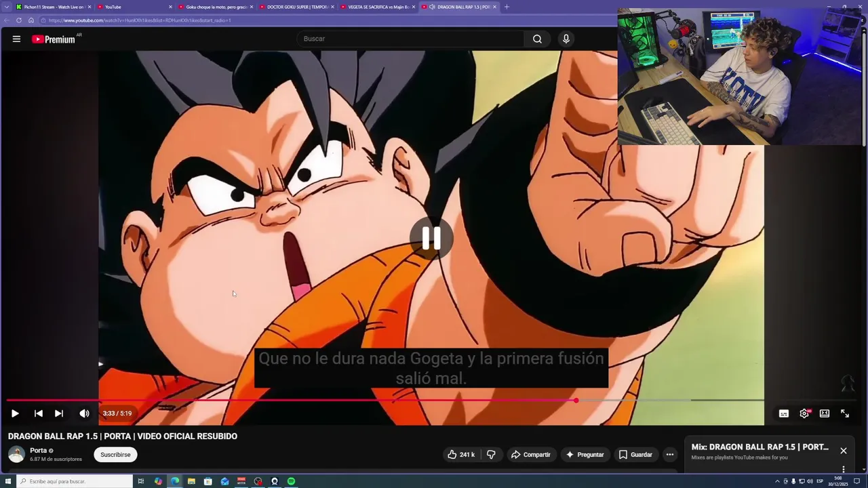Click the webcam overlay thumbnail
This screenshot has height=488, width=868.
tap(739, 77)
